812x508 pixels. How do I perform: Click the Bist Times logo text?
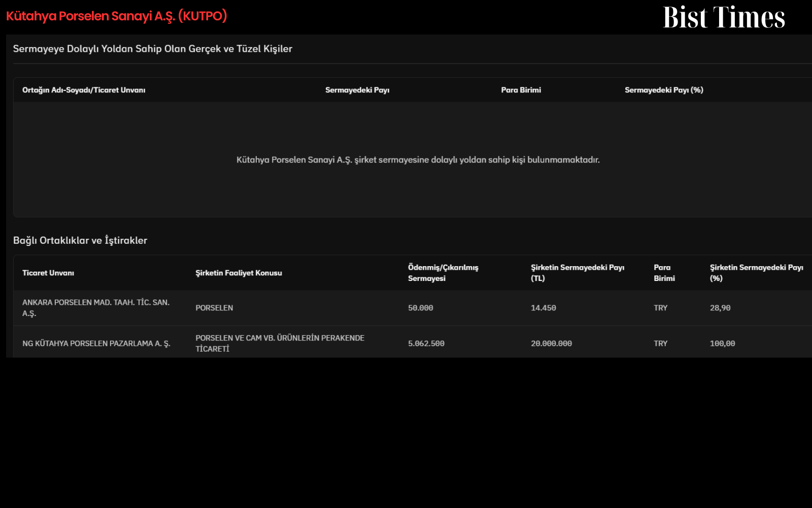724,17
